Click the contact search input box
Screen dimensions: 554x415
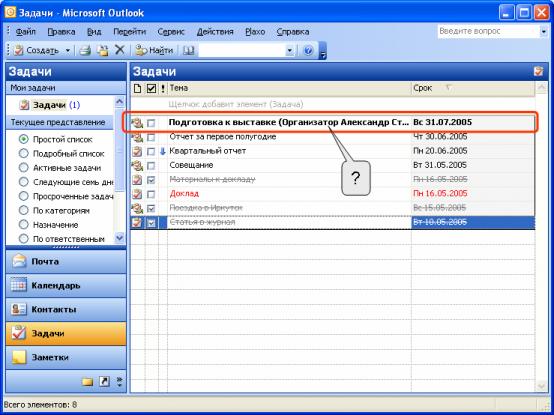pyautogui.click(x=242, y=51)
